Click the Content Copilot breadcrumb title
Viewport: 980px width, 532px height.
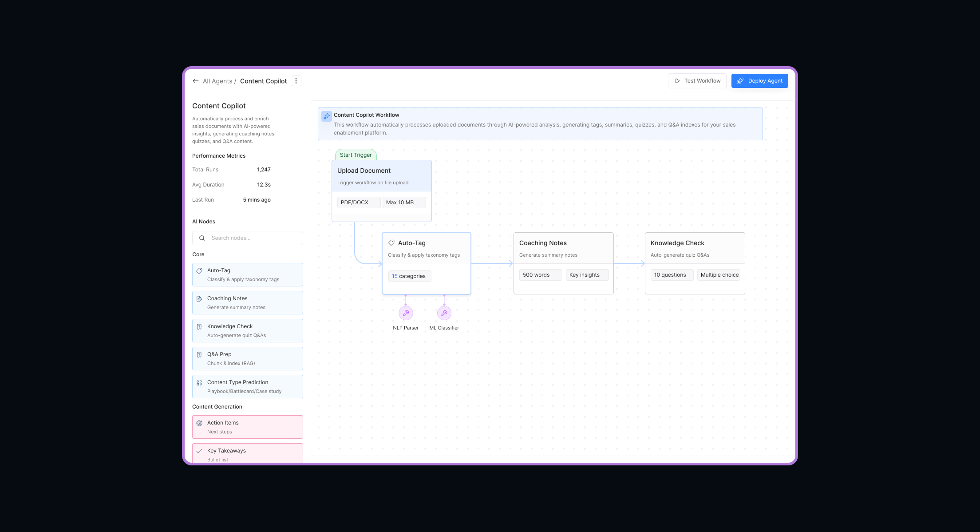[x=264, y=81]
